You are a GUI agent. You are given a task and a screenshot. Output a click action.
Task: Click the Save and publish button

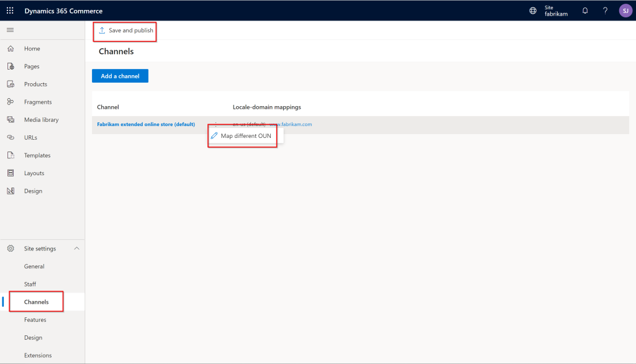[x=124, y=31]
